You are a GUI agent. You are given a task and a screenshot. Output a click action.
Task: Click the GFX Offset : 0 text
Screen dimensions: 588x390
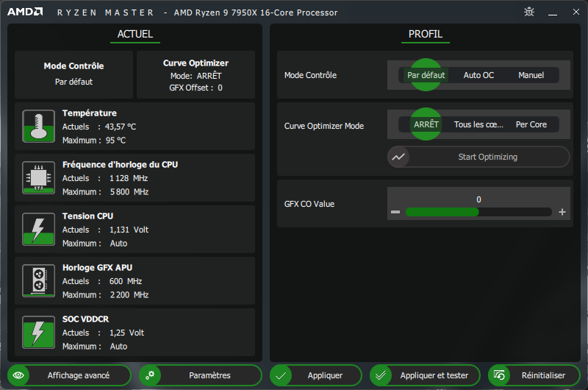(x=196, y=88)
